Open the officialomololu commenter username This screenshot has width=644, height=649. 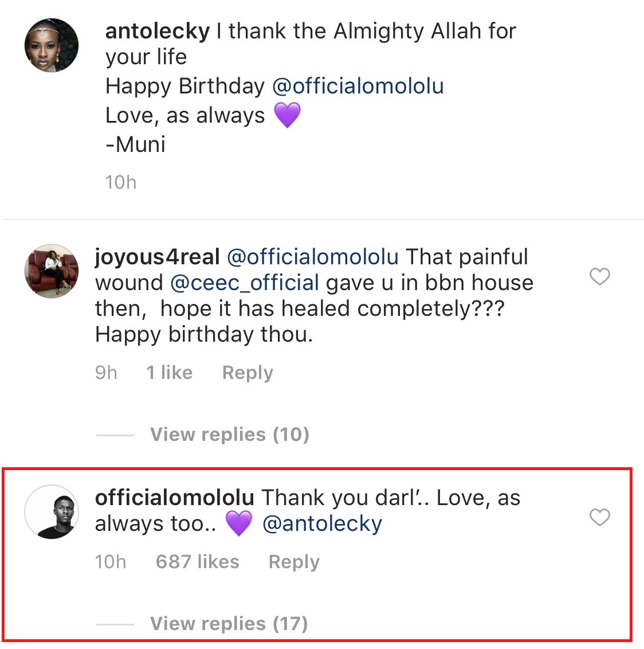click(174, 498)
